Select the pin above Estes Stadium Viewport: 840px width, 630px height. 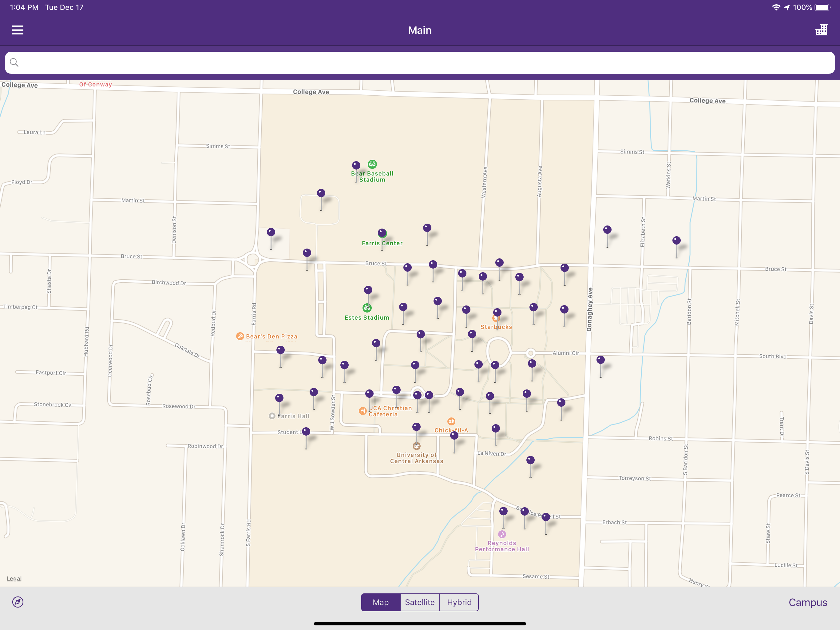368,290
